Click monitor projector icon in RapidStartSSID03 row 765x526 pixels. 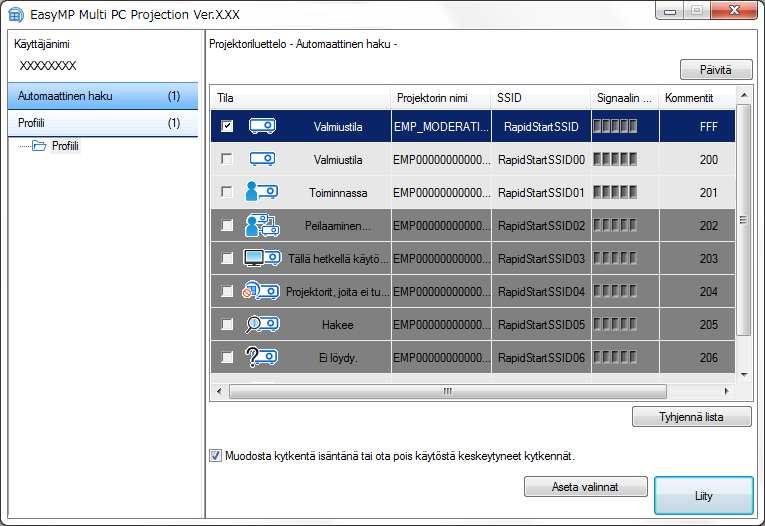(262, 258)
